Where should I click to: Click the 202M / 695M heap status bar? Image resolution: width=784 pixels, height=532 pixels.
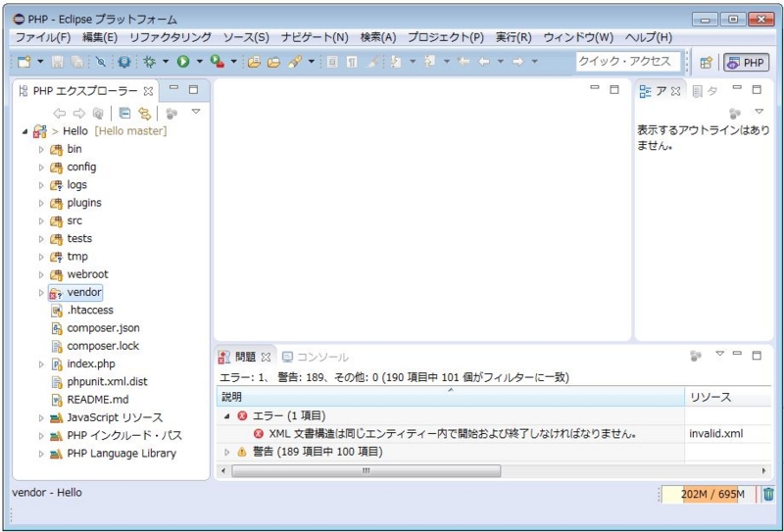(x=709, y=495)
